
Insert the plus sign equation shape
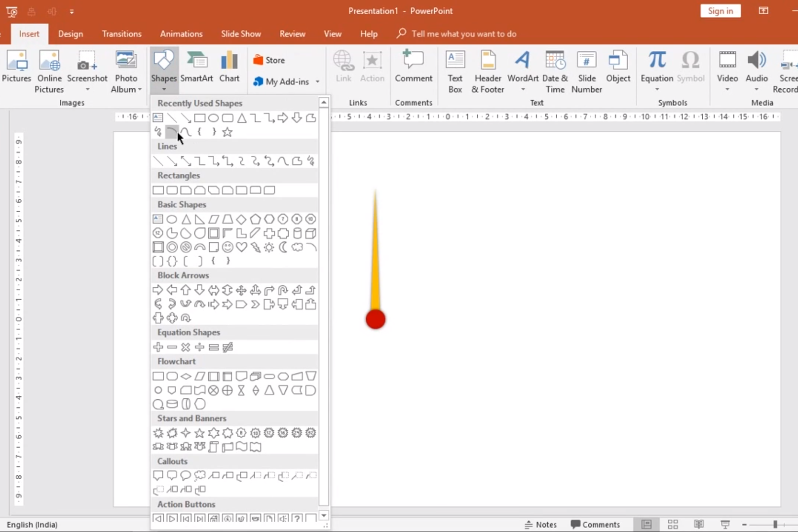pos(158,347)
